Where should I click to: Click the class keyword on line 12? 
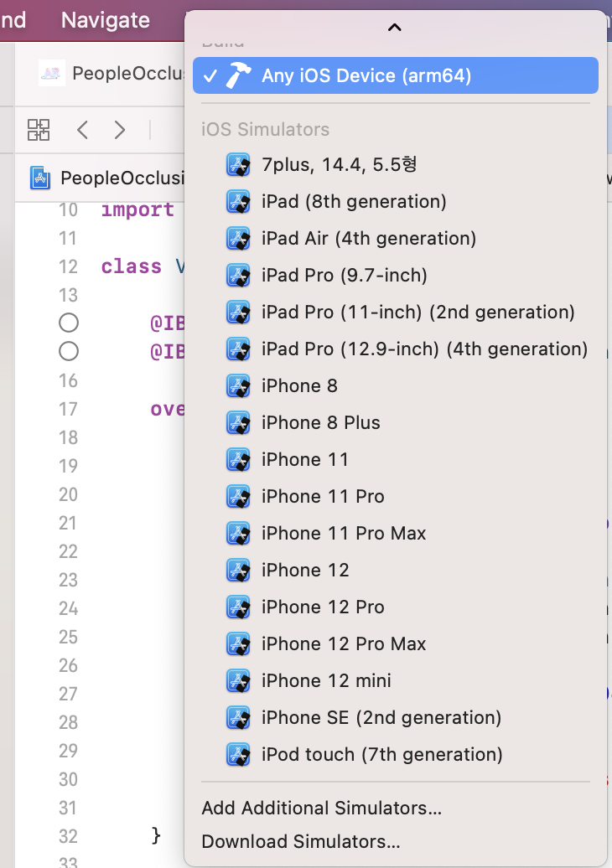tap(132, 266)
